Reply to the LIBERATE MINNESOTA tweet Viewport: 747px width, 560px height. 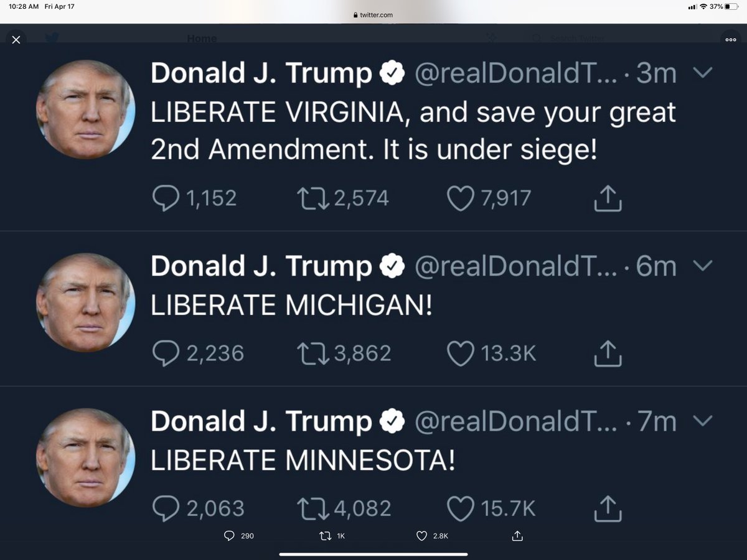coord(166,508)
